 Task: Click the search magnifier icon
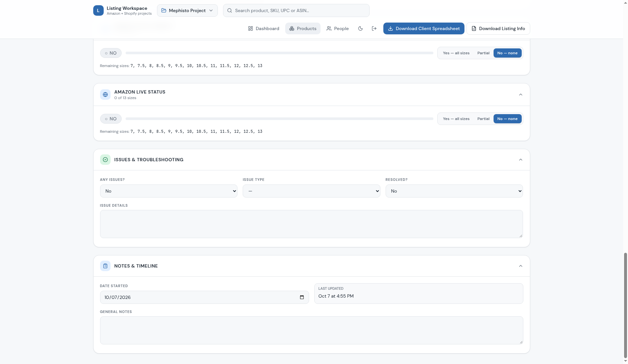[230, 10]
